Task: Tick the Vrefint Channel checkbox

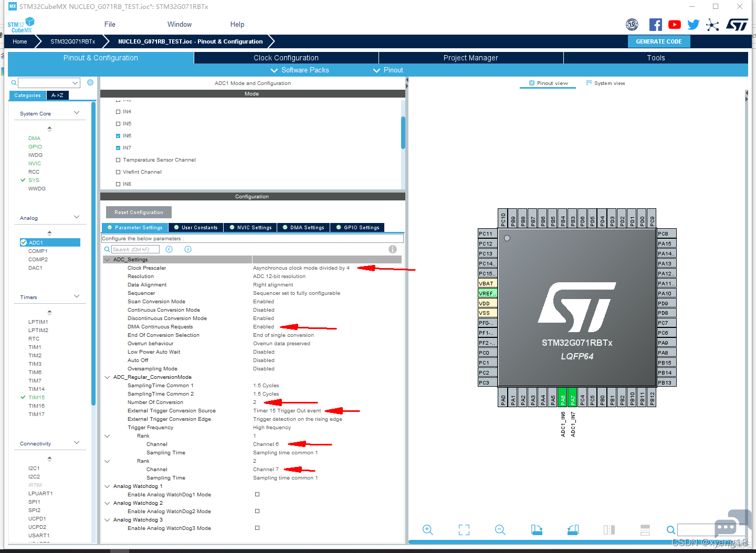Action: (118, 172)
